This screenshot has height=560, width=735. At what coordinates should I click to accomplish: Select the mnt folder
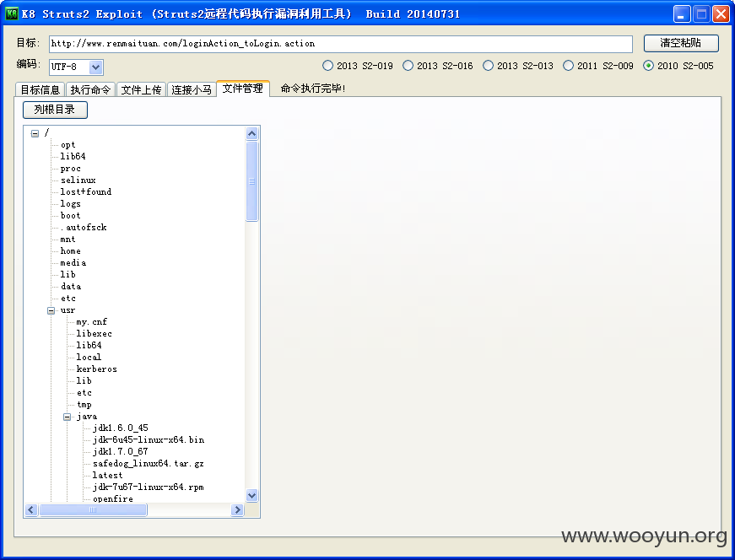coord(68,239)
